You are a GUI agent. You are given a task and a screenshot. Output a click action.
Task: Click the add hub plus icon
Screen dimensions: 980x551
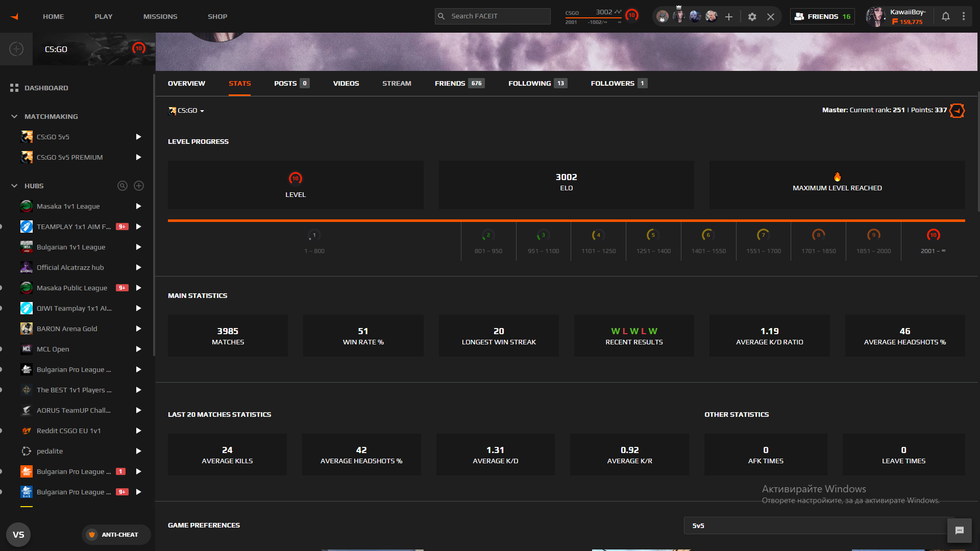coord(139,186)
